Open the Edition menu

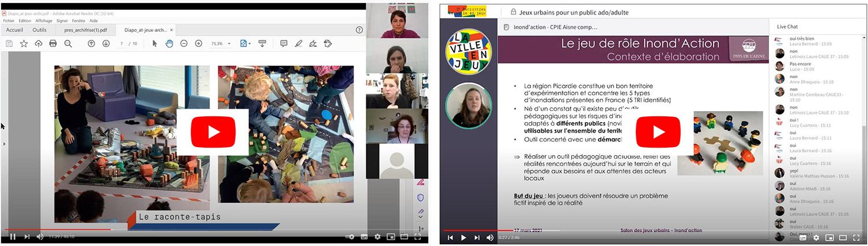25,20
